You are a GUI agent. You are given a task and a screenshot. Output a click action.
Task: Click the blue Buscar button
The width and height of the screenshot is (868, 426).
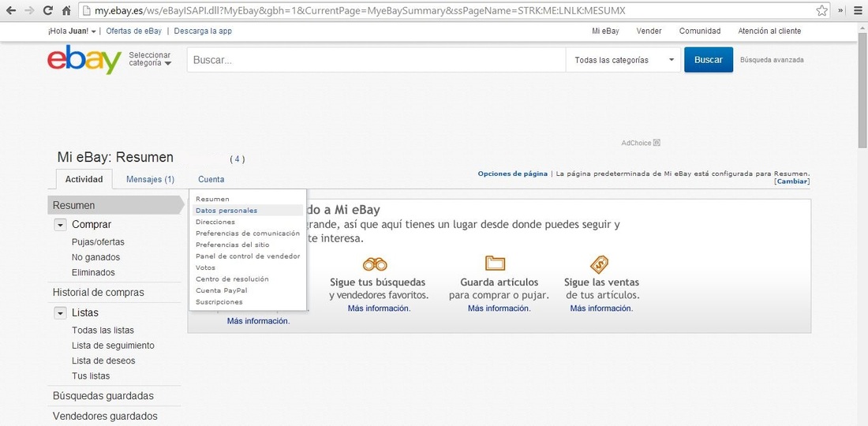tap(709, 60)
